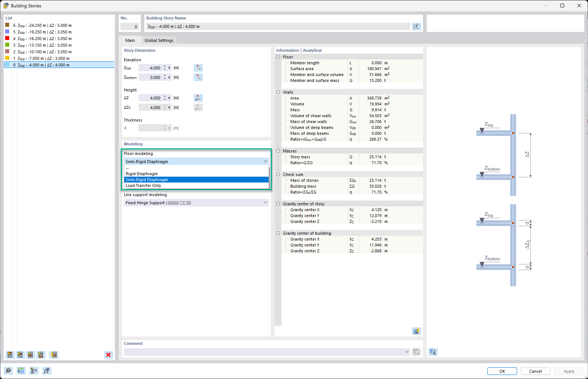Pick Ztop elevation graphically with the arrow icon
This screenshot has height=379, width=588.
click(x=198, y=68)
